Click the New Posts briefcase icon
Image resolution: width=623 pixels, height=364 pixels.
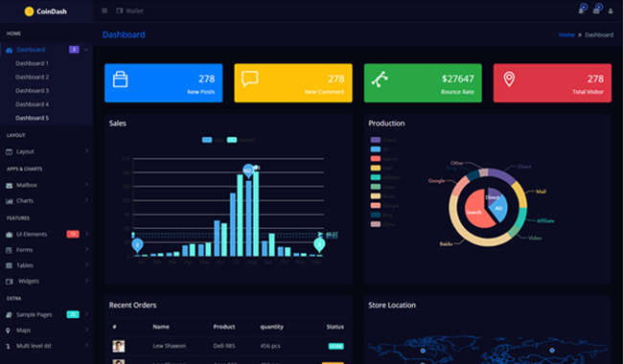click(x=120, y=79)
